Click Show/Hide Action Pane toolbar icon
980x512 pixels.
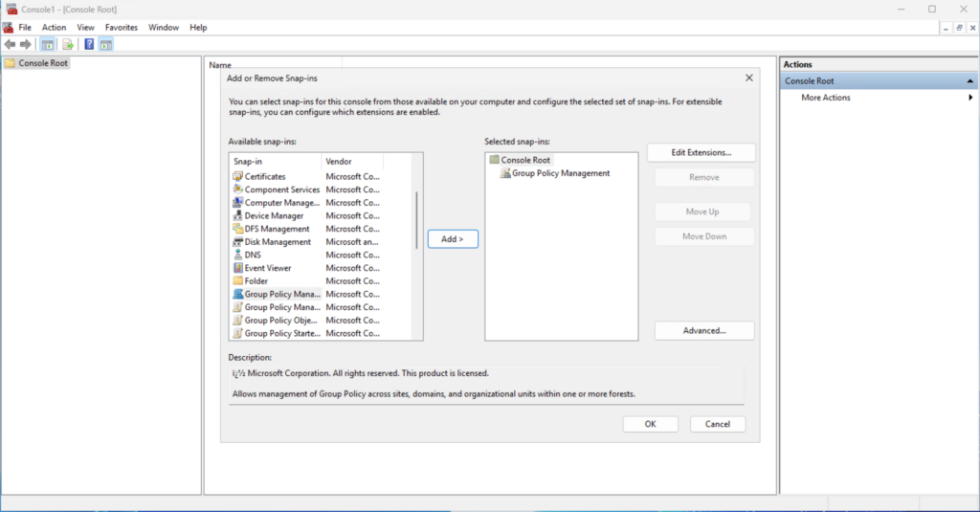point(106,44)
